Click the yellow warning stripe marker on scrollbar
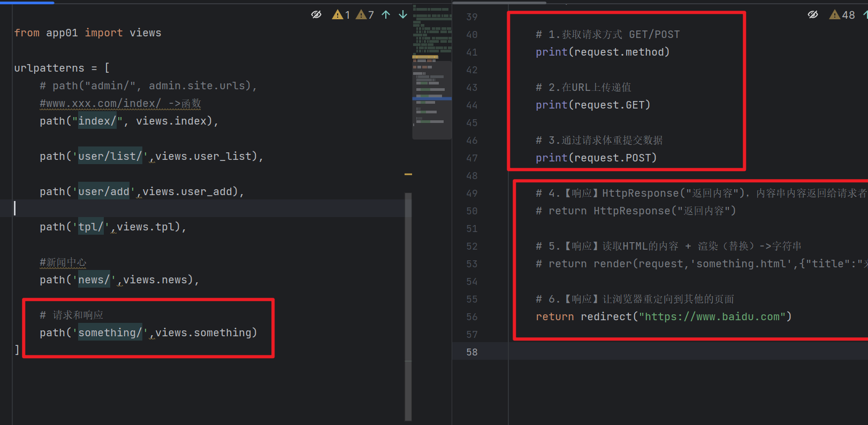 tap(408, 174)
